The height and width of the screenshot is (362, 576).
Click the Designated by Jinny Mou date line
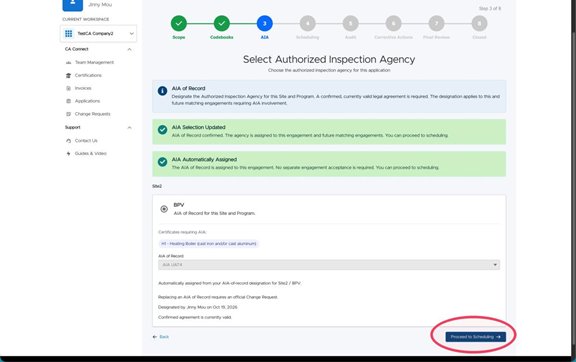point(198,307)
